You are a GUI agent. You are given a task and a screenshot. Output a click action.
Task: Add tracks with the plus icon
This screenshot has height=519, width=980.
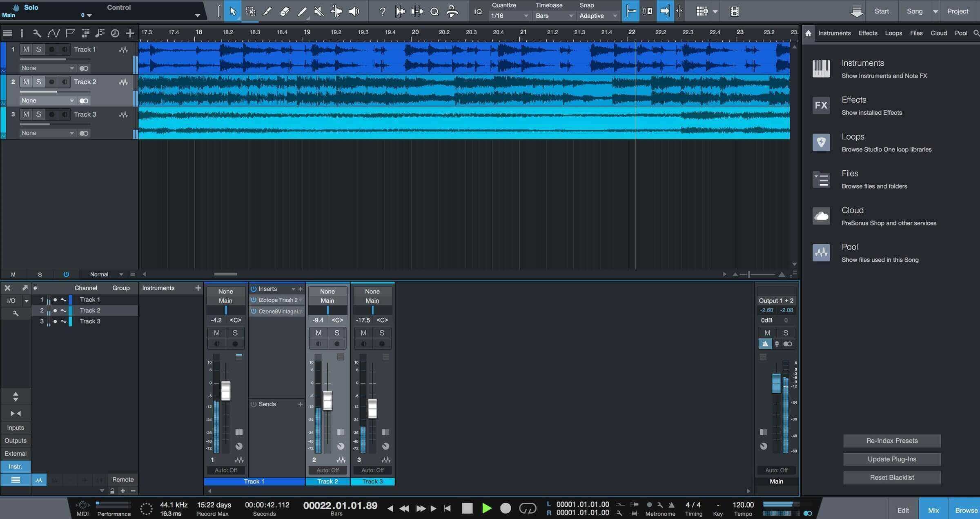[130, 33]
